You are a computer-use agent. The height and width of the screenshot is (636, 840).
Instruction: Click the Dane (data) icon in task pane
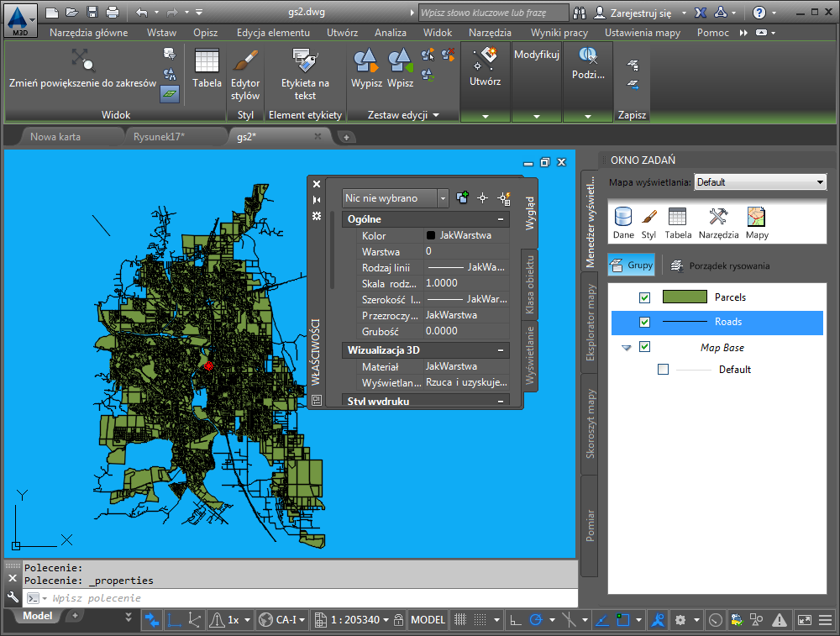(x=623, y=223)
